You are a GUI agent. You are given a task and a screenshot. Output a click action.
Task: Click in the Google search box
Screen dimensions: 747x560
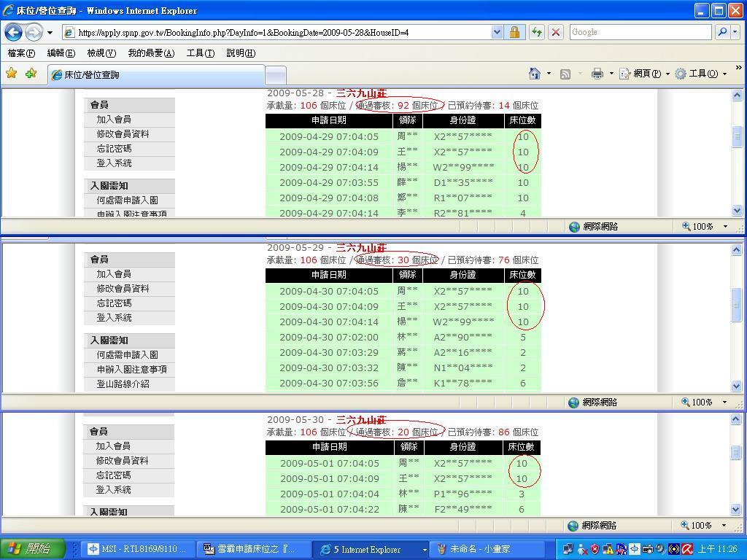click(639, 32)
